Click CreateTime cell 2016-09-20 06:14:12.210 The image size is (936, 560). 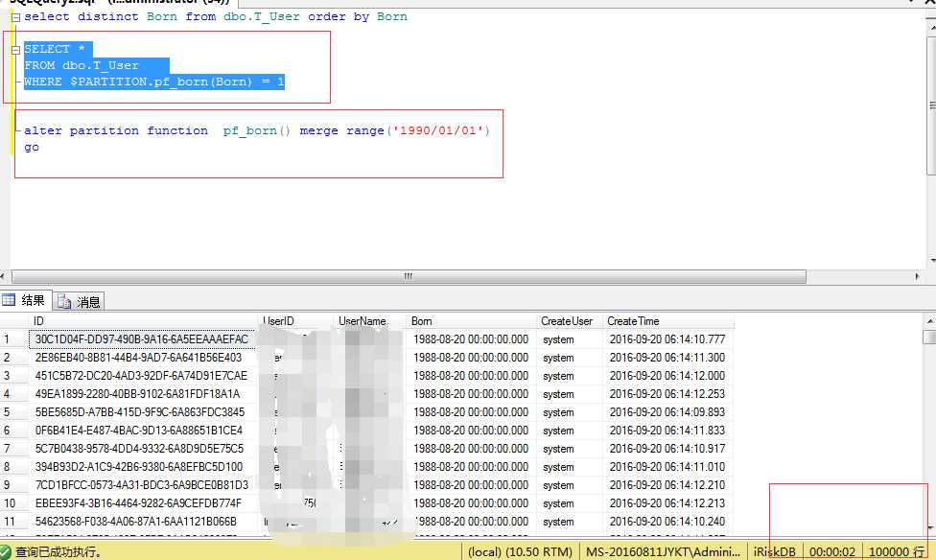pos(668,485)
